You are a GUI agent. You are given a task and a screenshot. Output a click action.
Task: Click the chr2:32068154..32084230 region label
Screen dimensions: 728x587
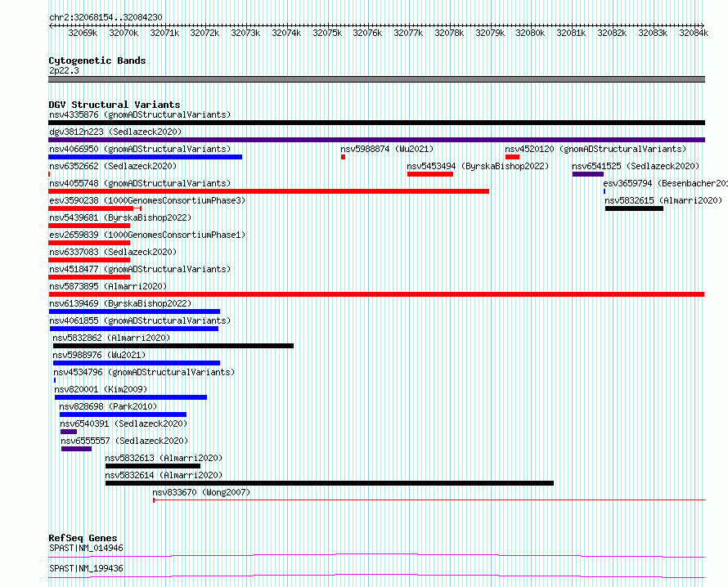click(106, 17)
